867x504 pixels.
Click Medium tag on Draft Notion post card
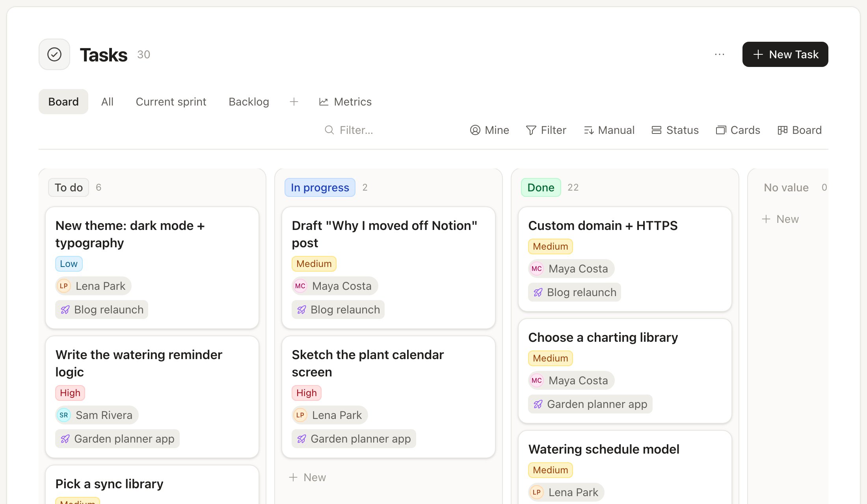tap(314, 264)
